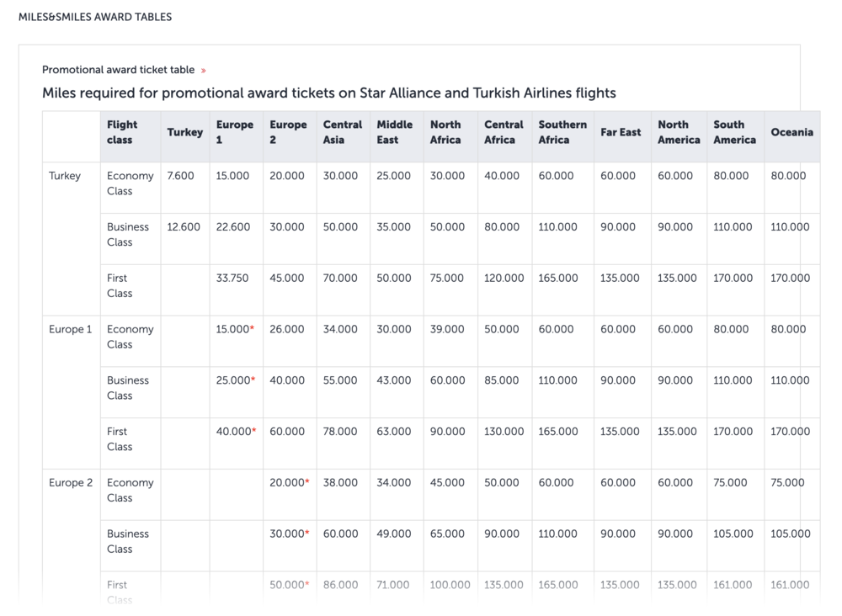Select the Turkey origin row label
The image size is (842, 616).
point(65,176)
